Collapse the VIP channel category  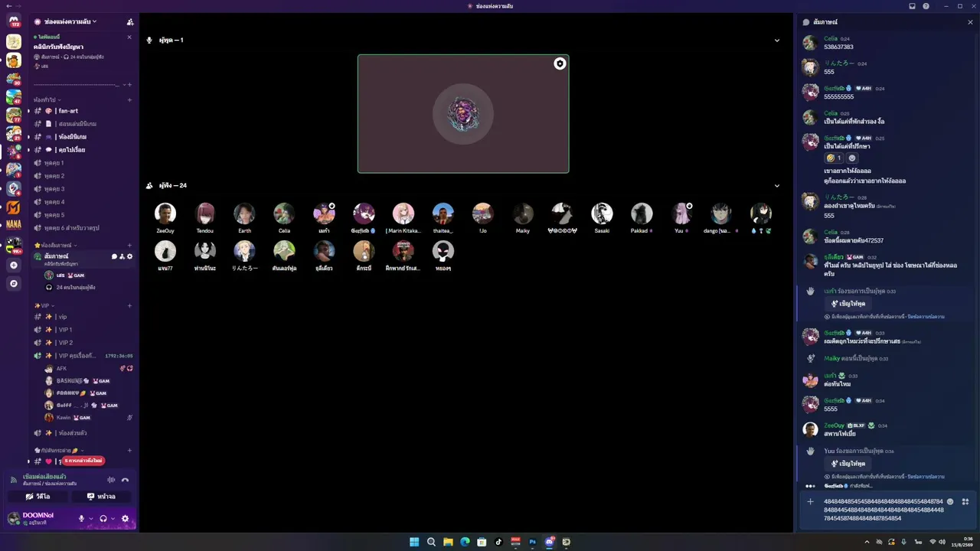[44, 306]
